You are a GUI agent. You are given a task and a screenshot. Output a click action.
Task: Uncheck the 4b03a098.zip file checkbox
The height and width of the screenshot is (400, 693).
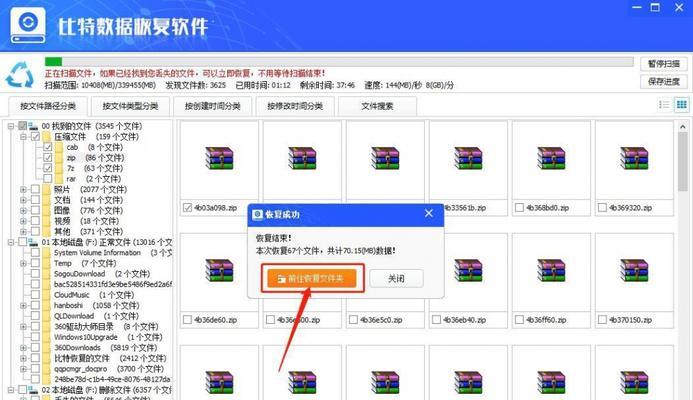tap(187, 207)
